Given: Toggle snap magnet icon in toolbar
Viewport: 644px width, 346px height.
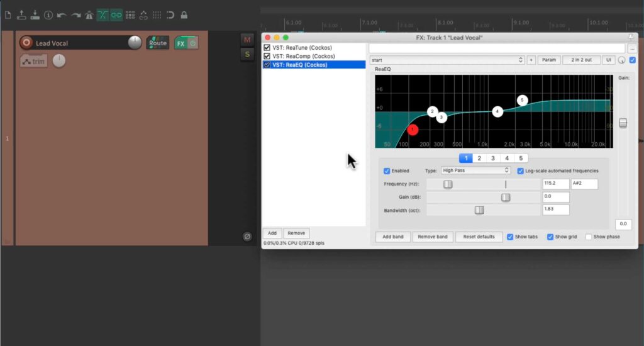Looking at the screenshot, I should pos(170,15).
